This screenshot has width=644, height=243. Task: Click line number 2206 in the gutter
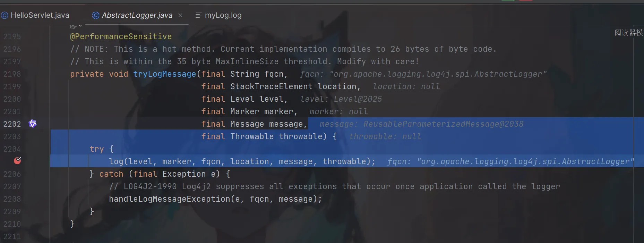point(12,174)
